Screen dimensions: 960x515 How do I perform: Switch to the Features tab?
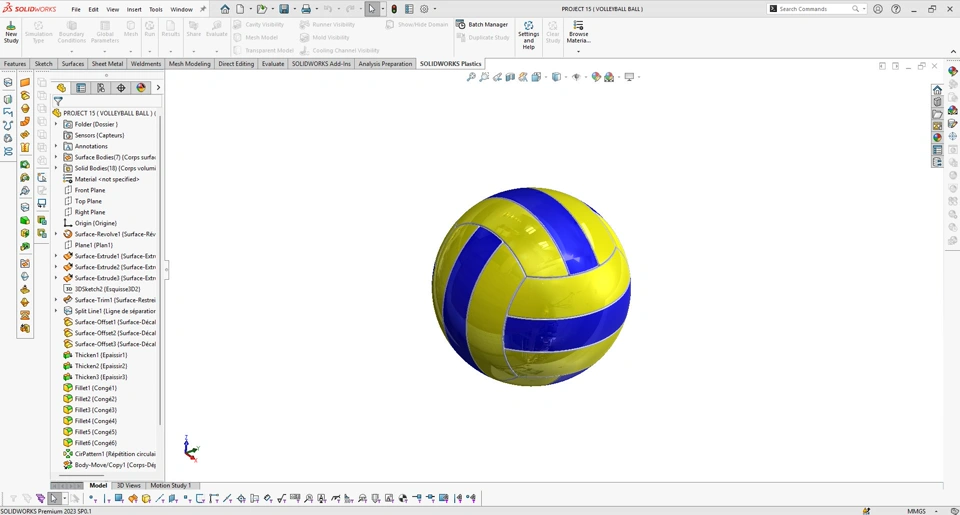tap(15, 64)
